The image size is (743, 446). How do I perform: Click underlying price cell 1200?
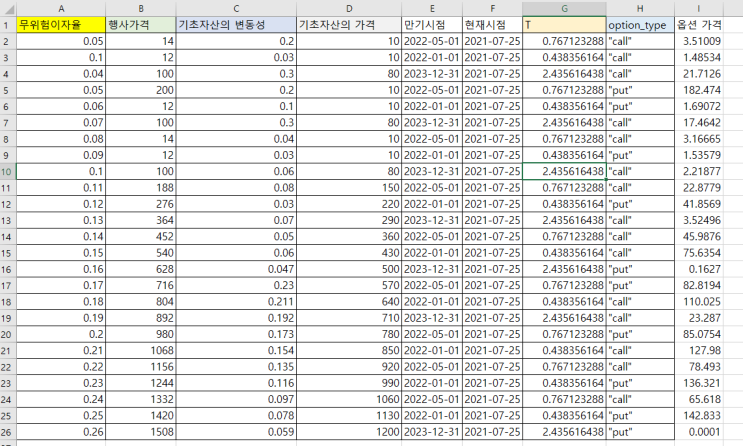click(x=349, y=432)
